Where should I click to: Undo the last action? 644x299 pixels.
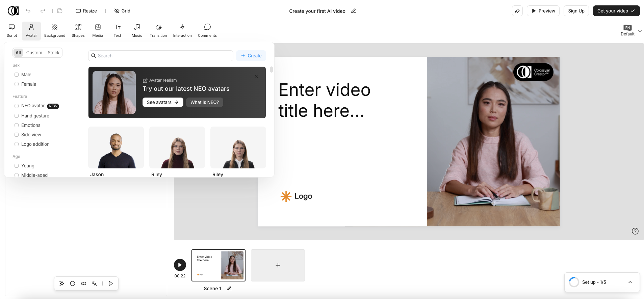[x=28, y=11]
